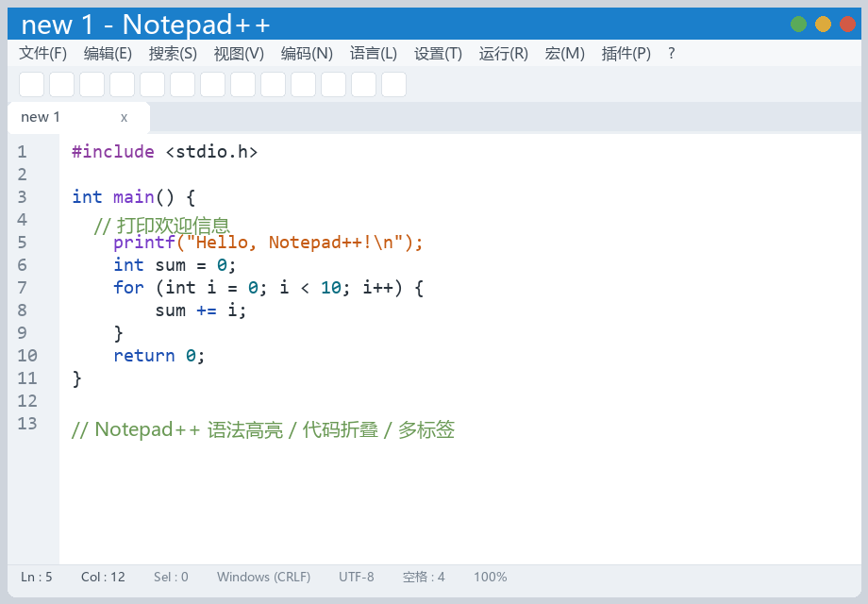Click the green window control dot

(798, 25)
